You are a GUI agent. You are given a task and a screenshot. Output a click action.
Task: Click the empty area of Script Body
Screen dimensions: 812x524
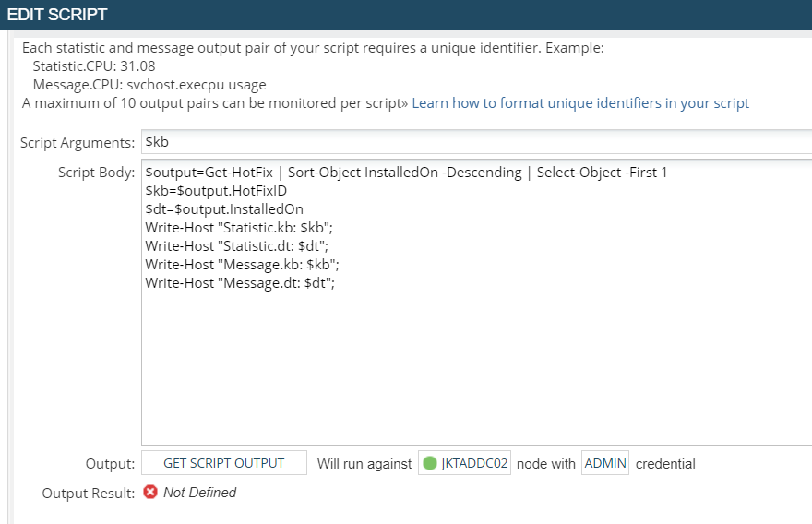pos(476,367)
